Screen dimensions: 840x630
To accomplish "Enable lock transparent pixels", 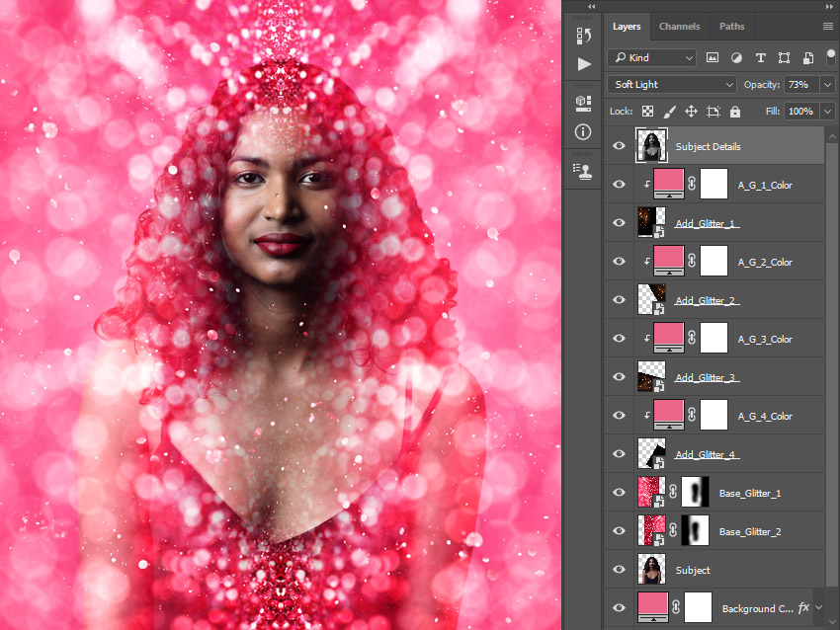I will point(648,112).
